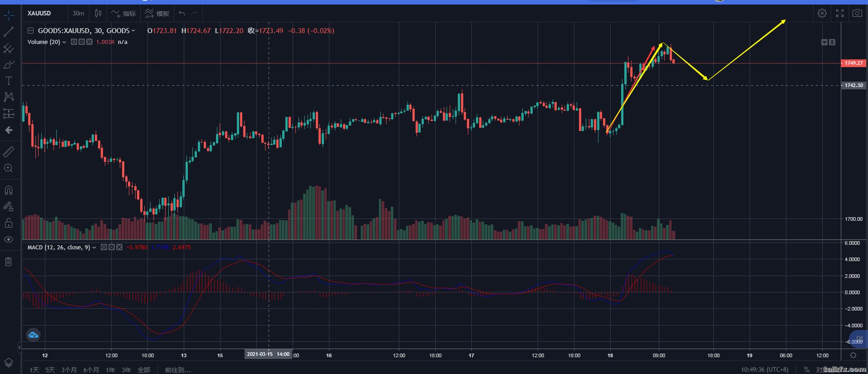Open the time axis settings gear

pyautogui.click(x=853, y=355)
